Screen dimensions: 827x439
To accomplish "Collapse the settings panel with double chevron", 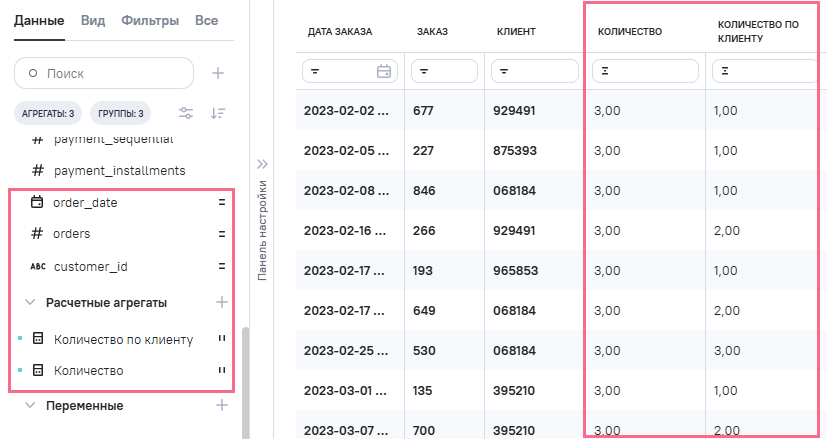I will click(263, 163).
